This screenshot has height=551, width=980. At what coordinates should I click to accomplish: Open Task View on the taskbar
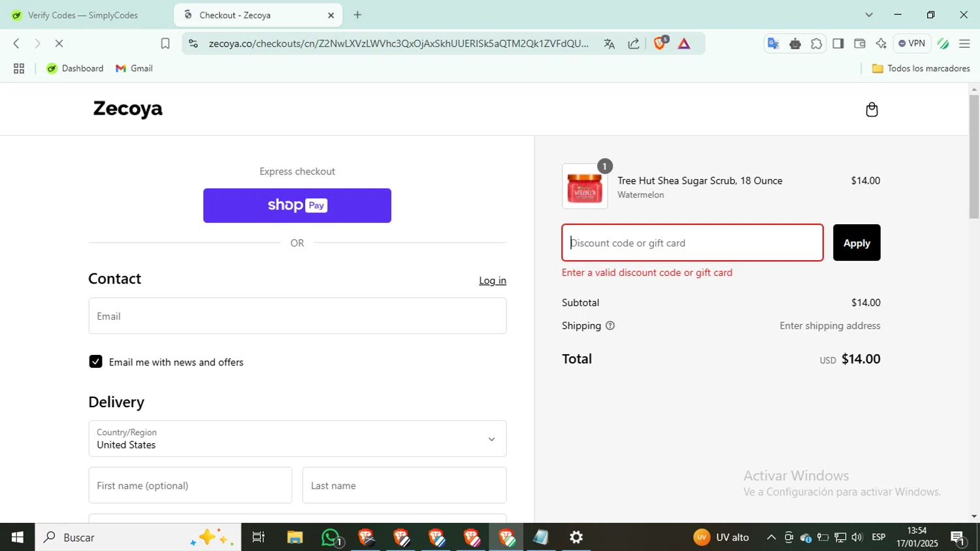(x=259, y=537)
